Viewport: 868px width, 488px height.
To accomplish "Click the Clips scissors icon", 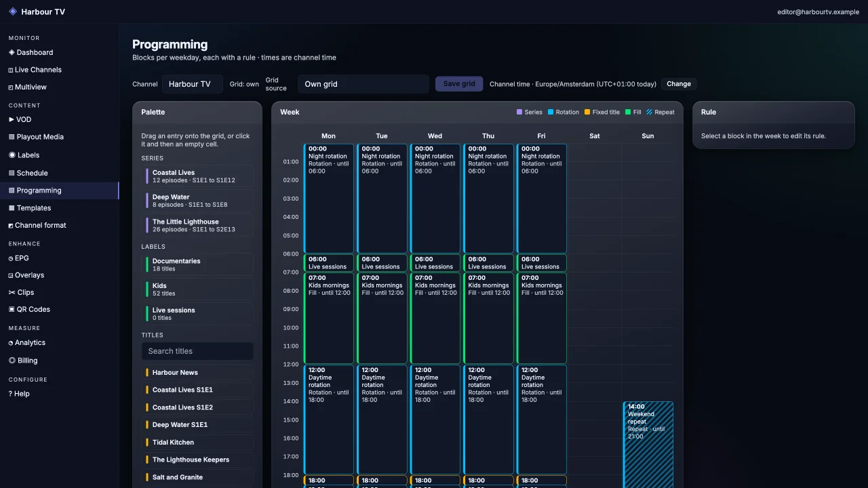I will pyautogui.click(x=12, y=292).
